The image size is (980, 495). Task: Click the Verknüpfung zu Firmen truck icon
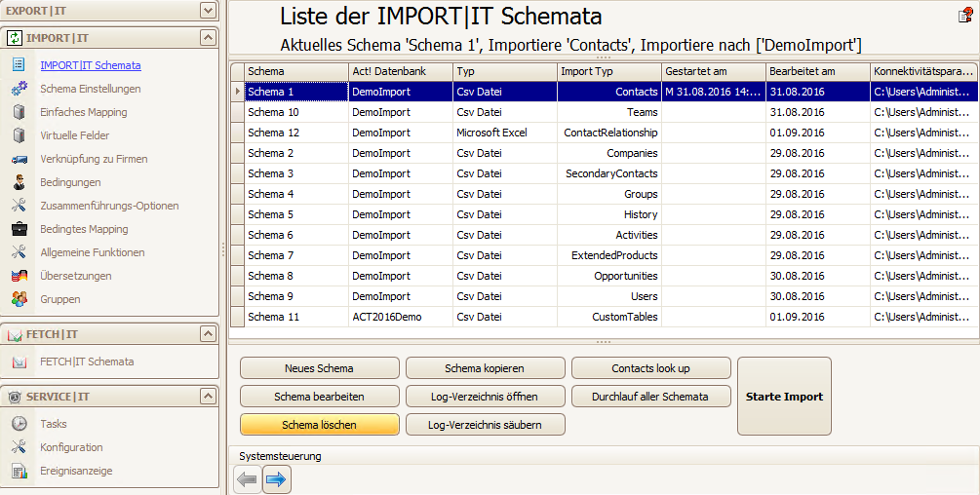pos(19,159)
